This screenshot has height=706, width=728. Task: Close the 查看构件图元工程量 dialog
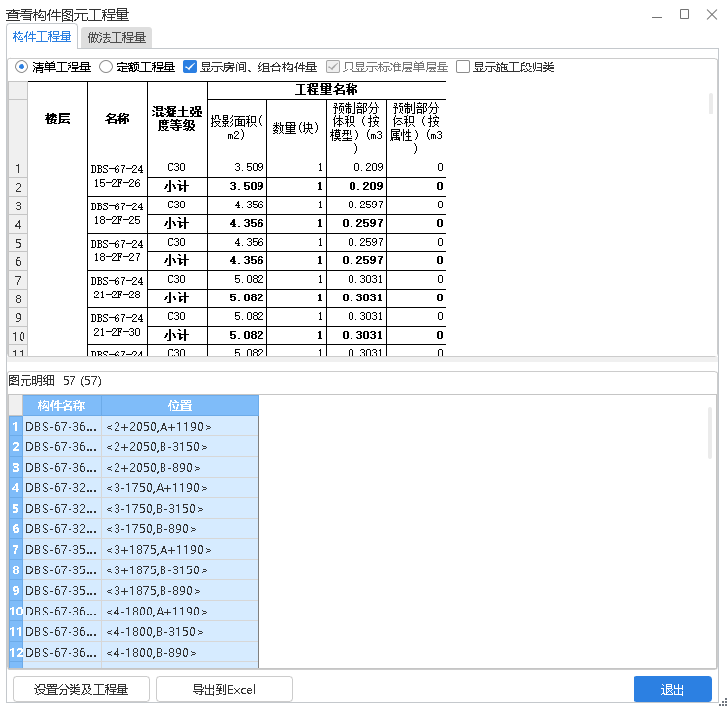[x=712, y=14]
